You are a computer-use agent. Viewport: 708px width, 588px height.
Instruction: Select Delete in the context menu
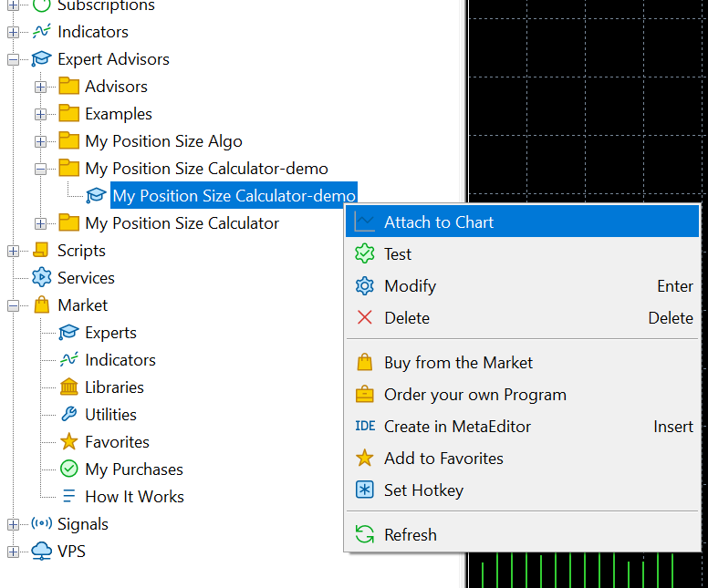[523, 317]
